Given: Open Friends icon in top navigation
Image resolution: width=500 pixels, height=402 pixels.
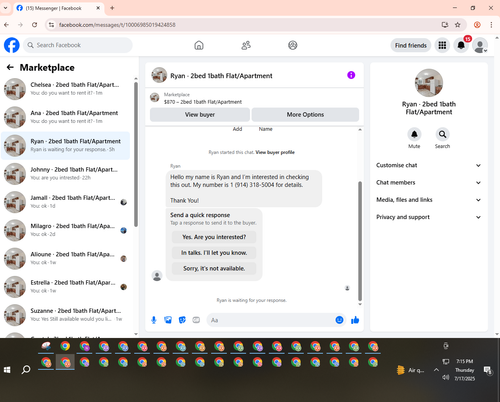Looking at the screenshot, I should pyautogui.click(x=246, y=45).
